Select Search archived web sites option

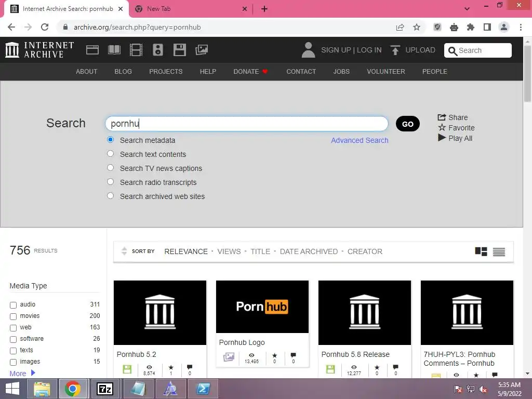110,196
